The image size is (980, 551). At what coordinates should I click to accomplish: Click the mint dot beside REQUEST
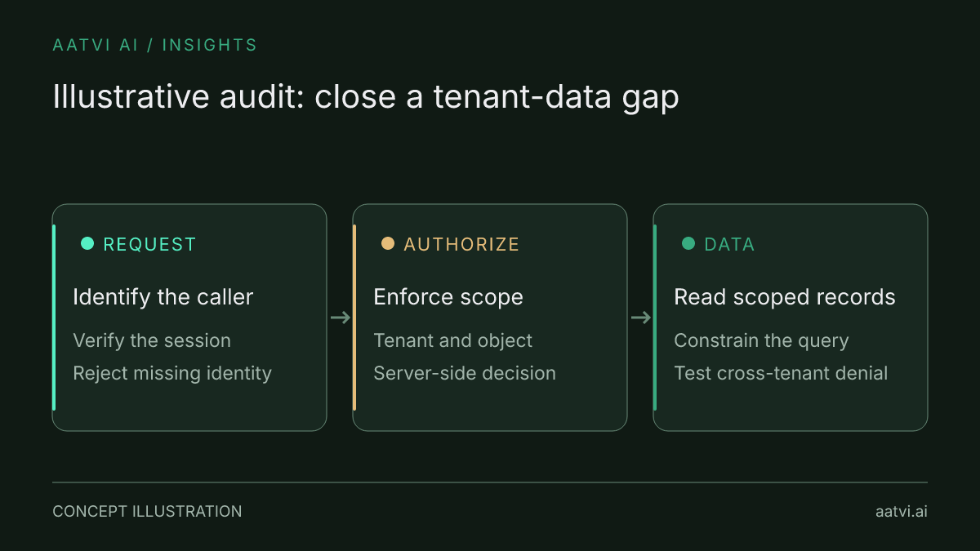click(87, 243)
